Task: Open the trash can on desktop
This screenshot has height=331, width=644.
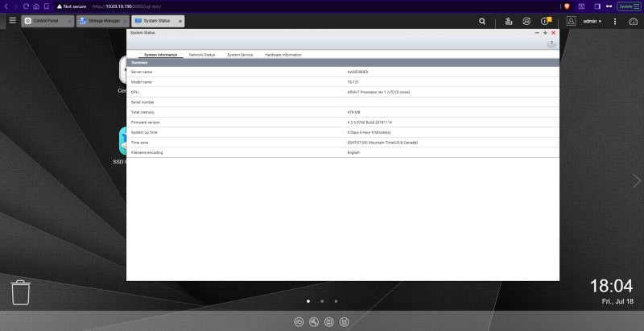Action: pos(20,292)
